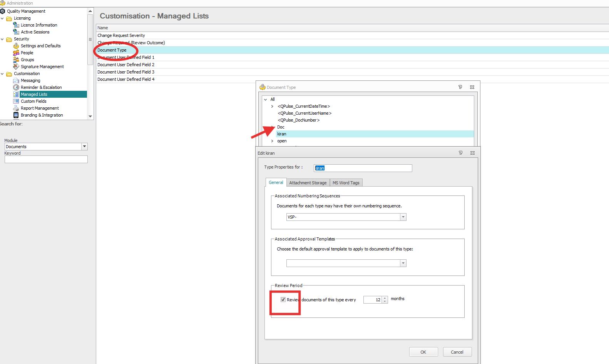Collapse the Licensing tree node
Screen dimensions: 609x364
2,18
